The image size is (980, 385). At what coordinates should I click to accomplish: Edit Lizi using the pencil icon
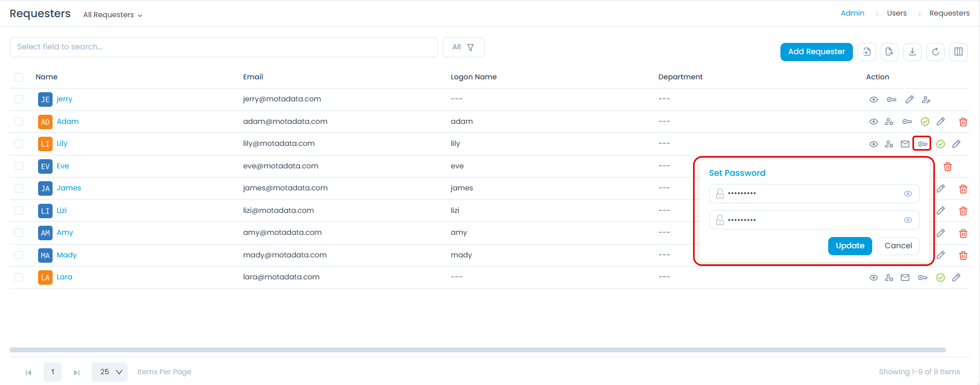(x=941, y=211)
